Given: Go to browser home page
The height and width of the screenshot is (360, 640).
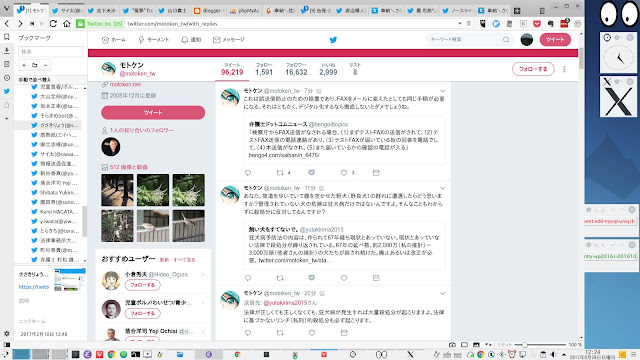Looking at the screenshot, I should click(x=67, y=24).
